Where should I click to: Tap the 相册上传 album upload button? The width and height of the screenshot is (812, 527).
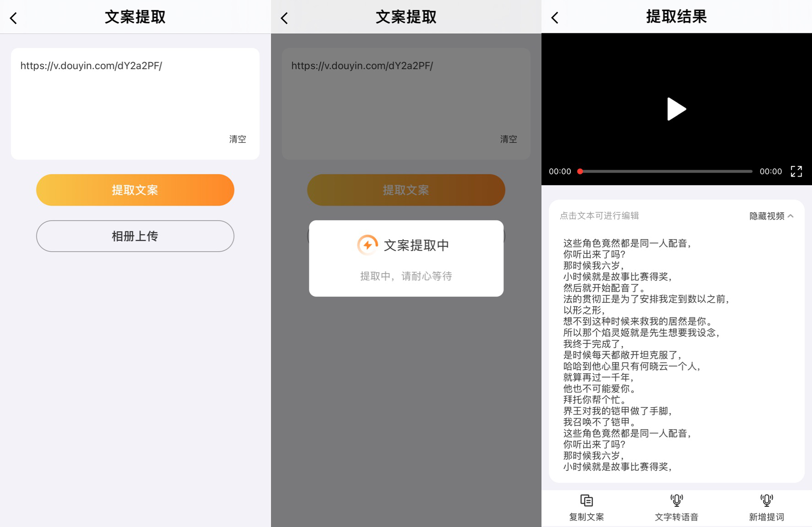135,236
